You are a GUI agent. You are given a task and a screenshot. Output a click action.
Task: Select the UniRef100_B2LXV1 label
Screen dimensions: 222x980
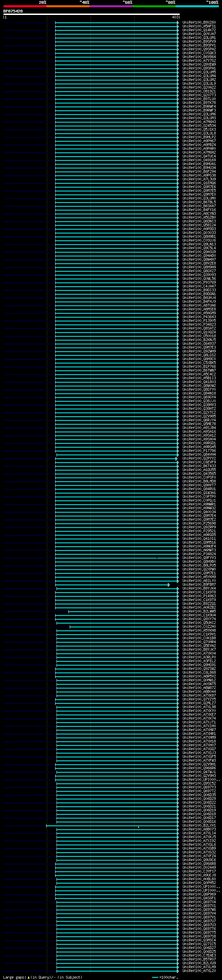(199, 826)
